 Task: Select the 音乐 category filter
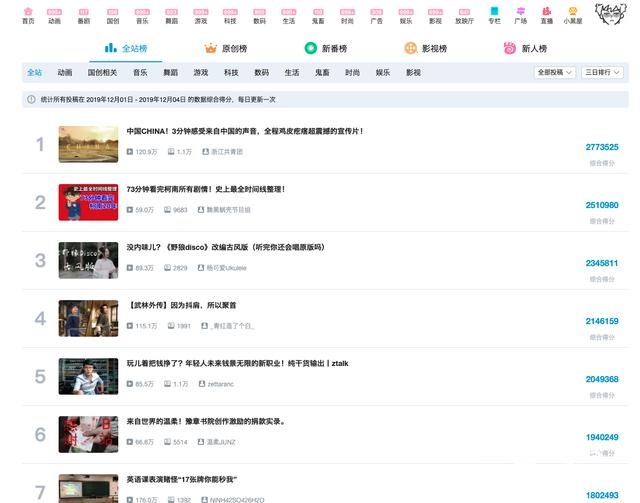tap(140, 72)
